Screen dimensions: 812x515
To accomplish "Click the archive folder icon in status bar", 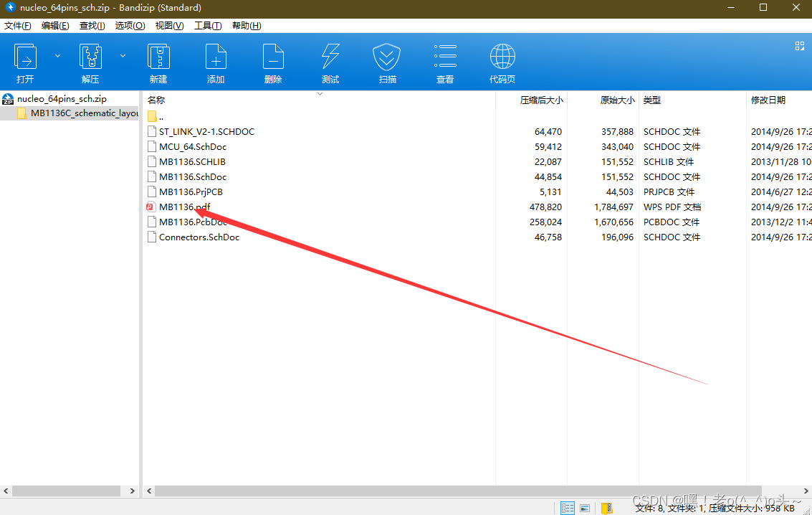I will pyautogui.click(x=606, y=509).
